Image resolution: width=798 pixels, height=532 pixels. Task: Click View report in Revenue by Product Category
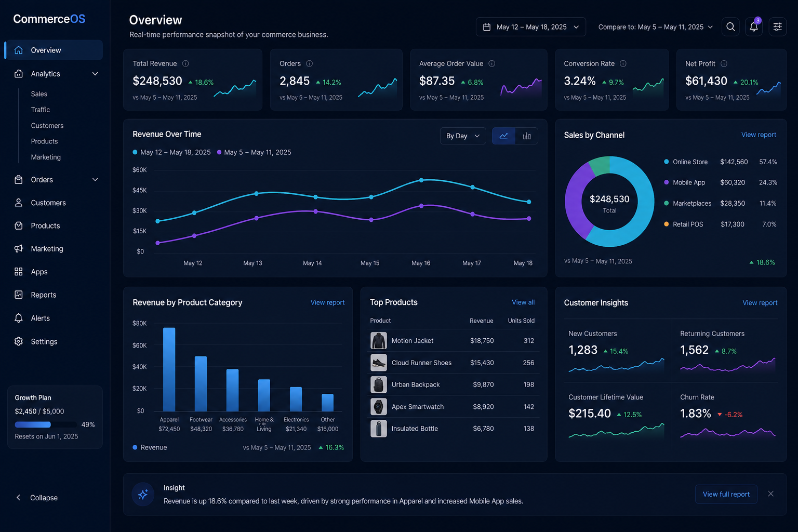point(327,302)
